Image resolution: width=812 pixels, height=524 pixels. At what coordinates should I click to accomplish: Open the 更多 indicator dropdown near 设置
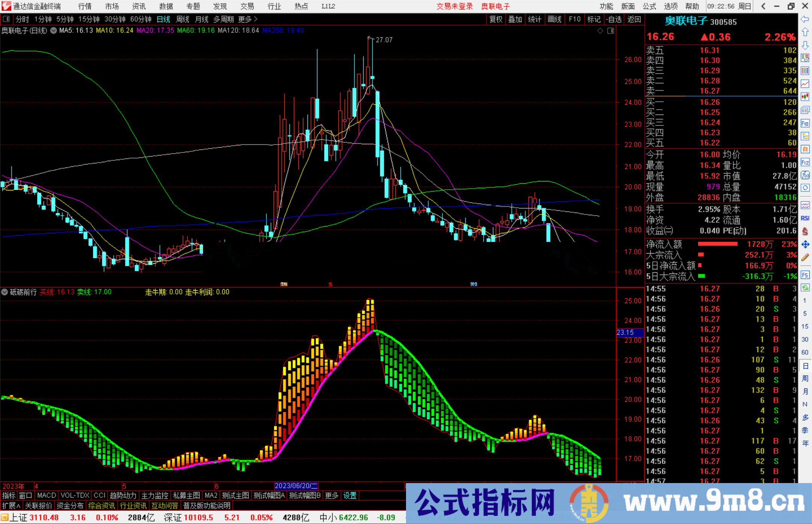click(331, 495)
